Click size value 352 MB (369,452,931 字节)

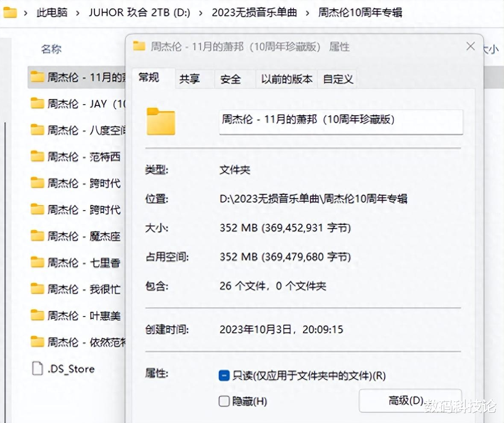point(285,228)
